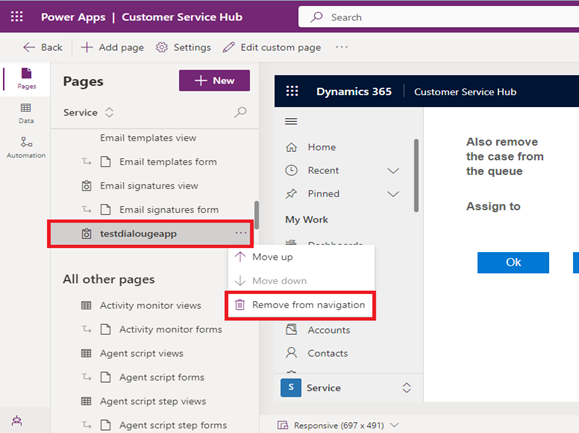
Task: Click the Agent script forms document icon
Action: [x=106, y=377]
